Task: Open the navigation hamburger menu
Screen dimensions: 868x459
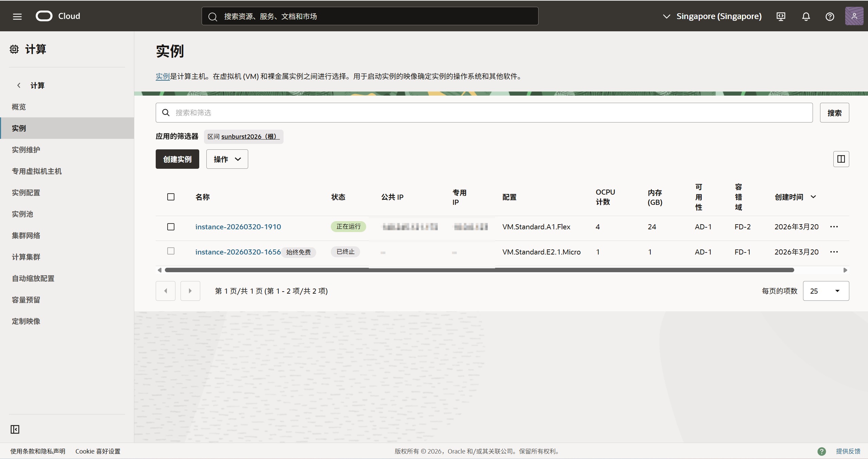Action: pos(17,16)
